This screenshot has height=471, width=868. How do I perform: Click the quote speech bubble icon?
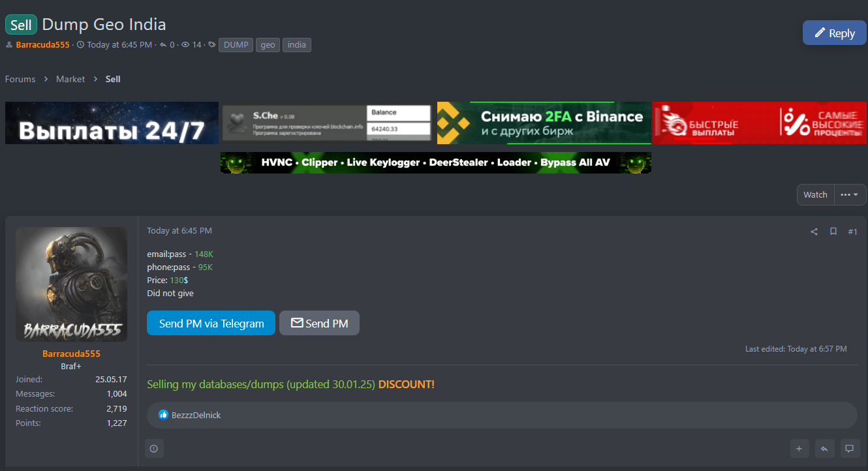point(849,449)
